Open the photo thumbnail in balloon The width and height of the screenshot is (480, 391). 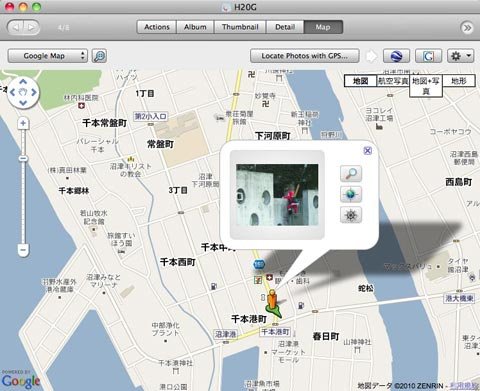(x=277, y=195)
